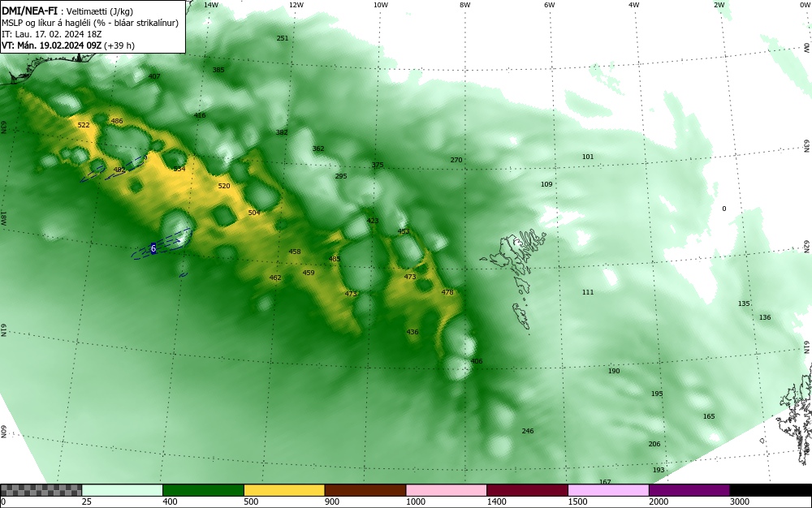Viewport: 812px width, 508px height.
Task: Select the black legend swatch above 3000
Action: click(x=771, y=490)
